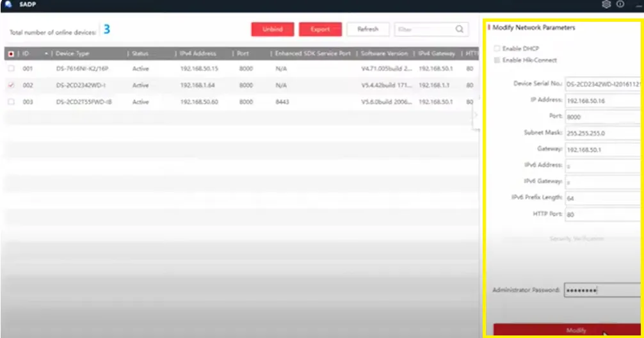
Task: Sort by Status column header
Action: pyautogui.click(x=140, y=53)
